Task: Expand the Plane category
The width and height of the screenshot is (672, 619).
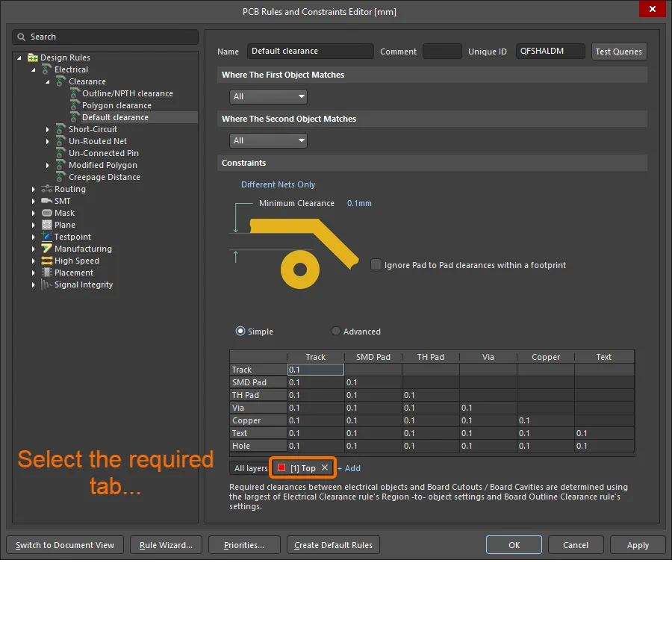Action: coord(34,225)
